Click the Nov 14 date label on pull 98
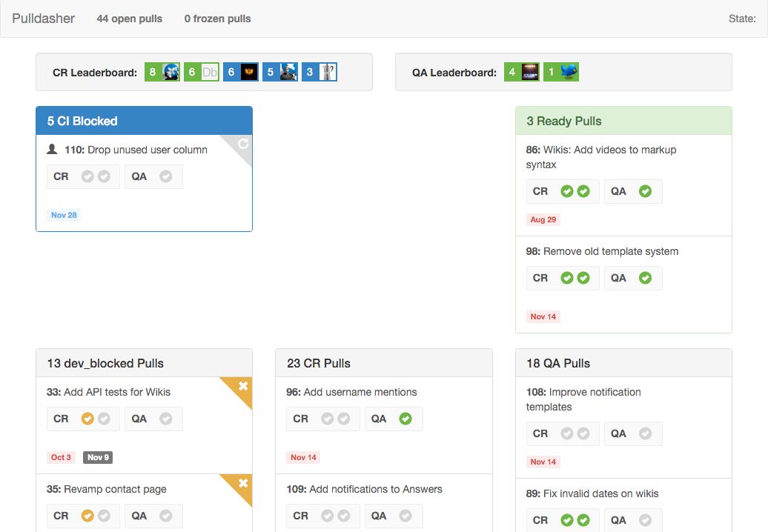This screenshot has height=532, width=768. (x=543, y=316)
